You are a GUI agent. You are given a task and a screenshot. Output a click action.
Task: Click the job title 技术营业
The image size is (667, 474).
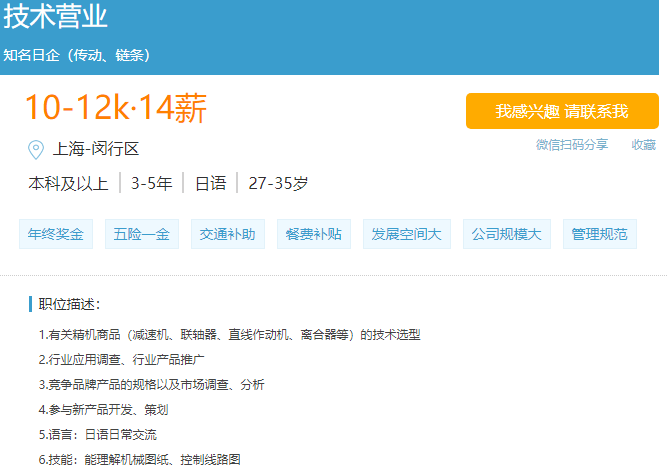[55, 17]
